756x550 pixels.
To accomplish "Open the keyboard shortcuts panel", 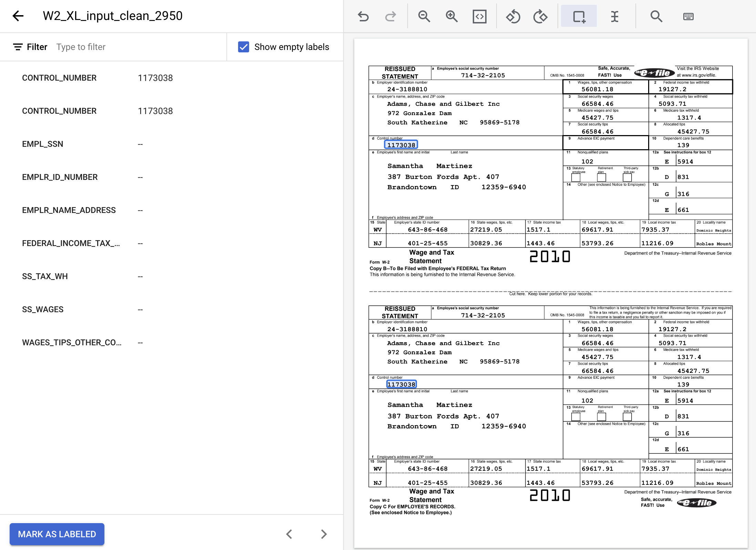I will [x=688, y=16].
